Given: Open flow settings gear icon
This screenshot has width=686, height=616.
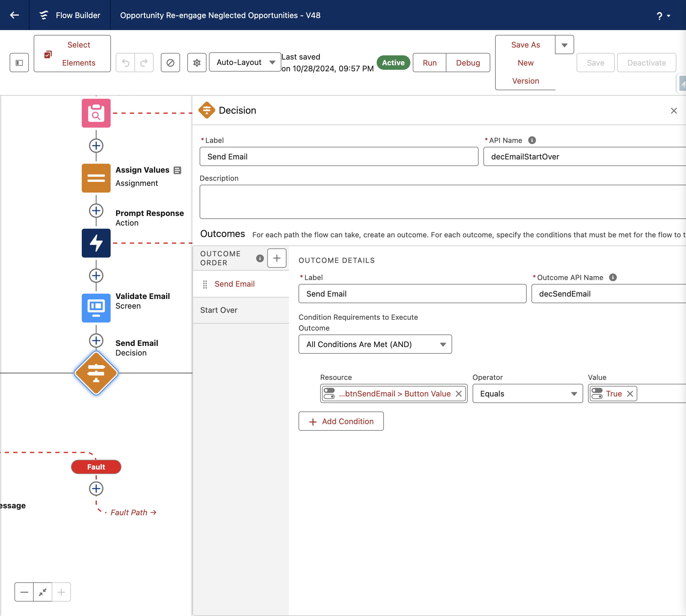Looking at the screenshot, I should click(197, 63).
